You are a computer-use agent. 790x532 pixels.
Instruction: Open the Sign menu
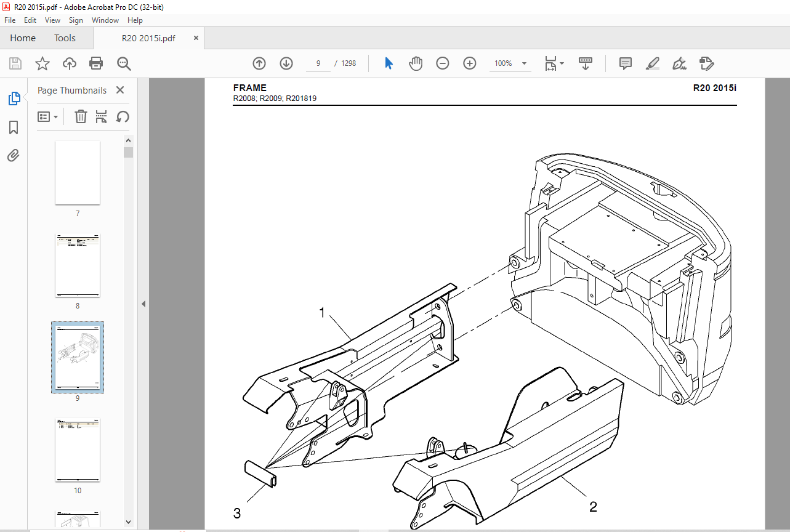point(76,20)
